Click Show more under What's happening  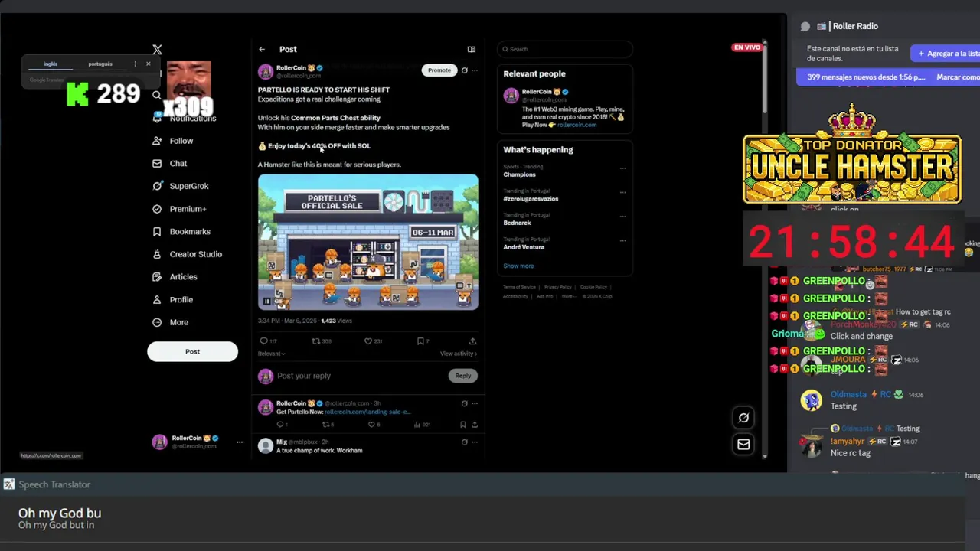(518, 266)
